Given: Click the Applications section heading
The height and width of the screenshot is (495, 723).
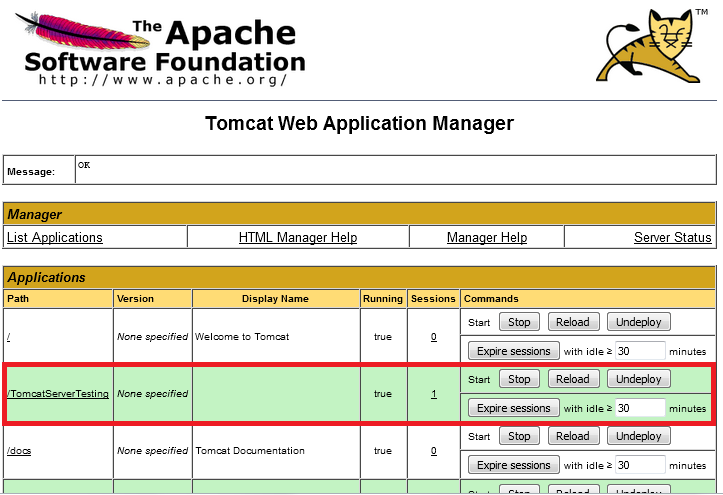Looking at the screenshot, I should click(47, 277).
